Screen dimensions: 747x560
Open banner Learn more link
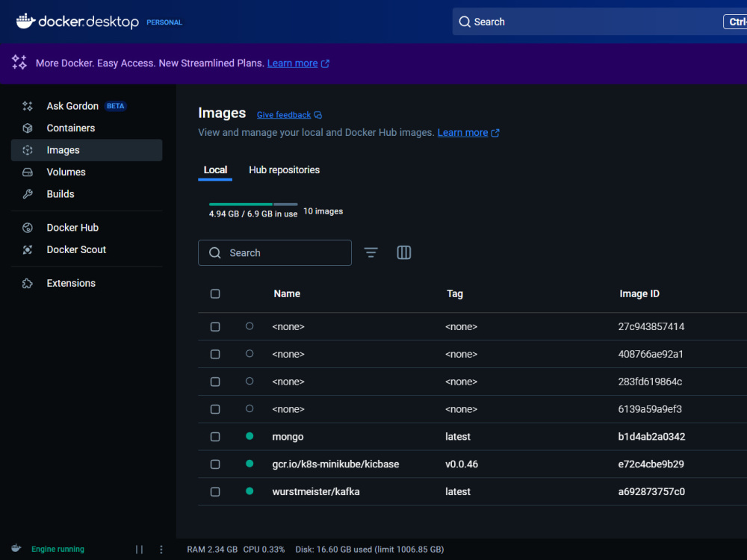pyautogui.click(x=293, y=63)
